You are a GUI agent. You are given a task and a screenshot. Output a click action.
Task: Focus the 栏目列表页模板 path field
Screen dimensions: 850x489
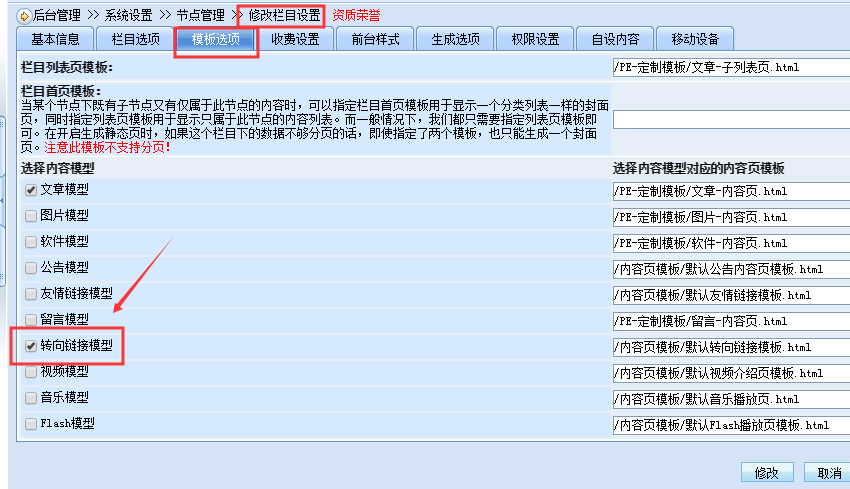tap(730, 68)
